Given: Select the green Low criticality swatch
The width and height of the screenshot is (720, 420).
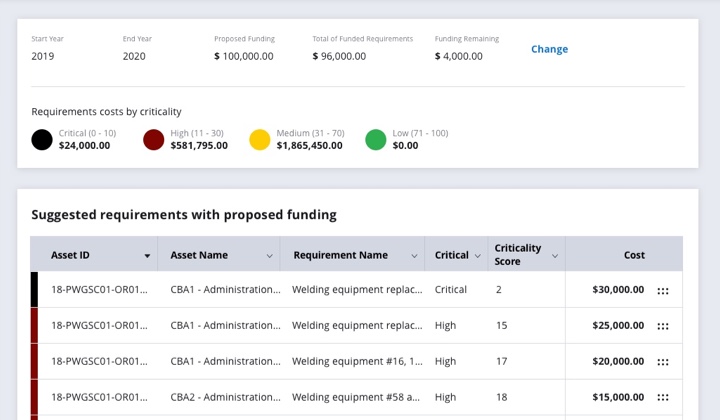Looking at the screenshot, I should click(x=376, y=140).
